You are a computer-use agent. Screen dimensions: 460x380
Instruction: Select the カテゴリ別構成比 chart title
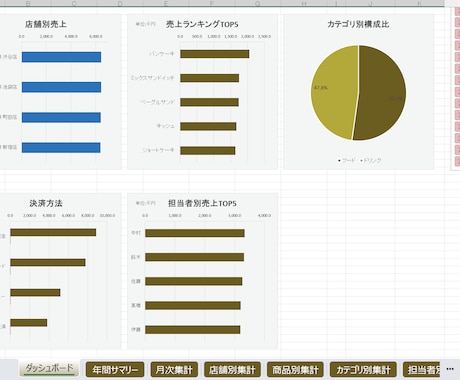click(358, 24)
